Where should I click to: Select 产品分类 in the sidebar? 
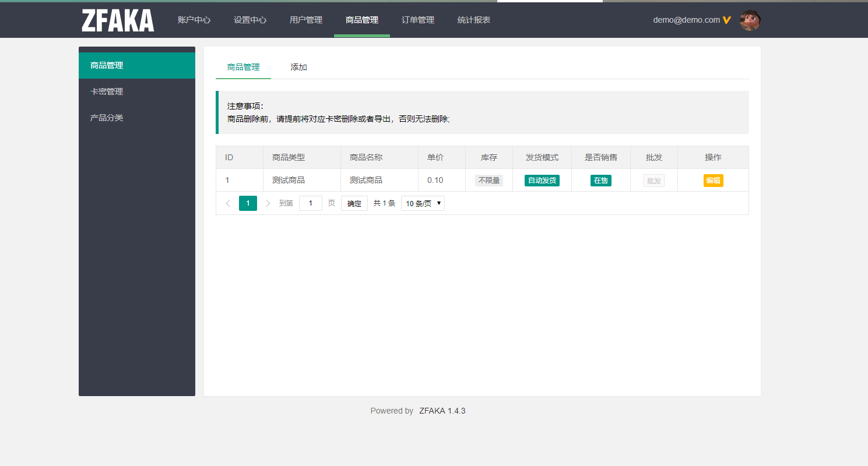tap(107, 118)
